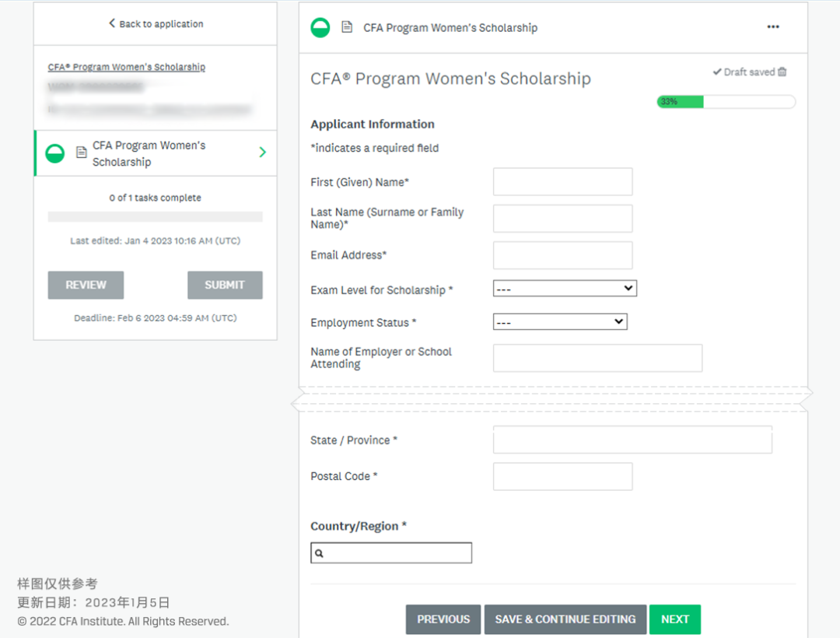Click the 'Deadline: Feb 6 2023' text

pos(156,318)
